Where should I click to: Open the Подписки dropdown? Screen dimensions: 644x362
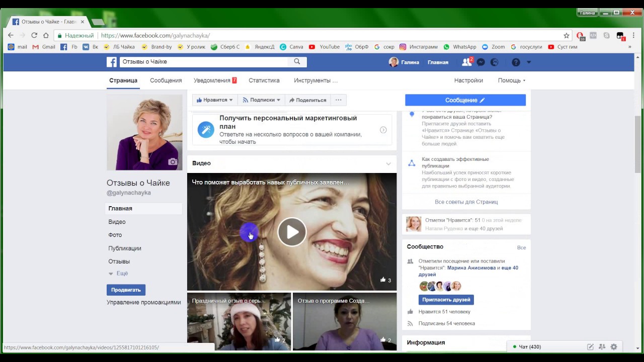point(261,100)
